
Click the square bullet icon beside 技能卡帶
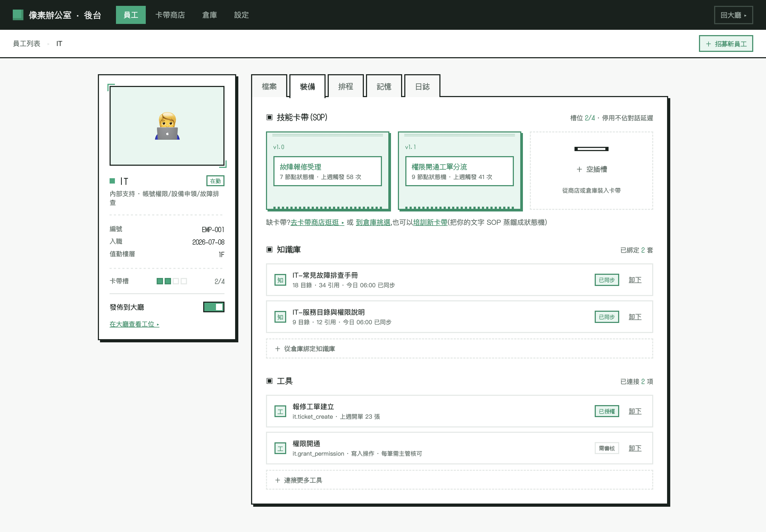[269, 117]
